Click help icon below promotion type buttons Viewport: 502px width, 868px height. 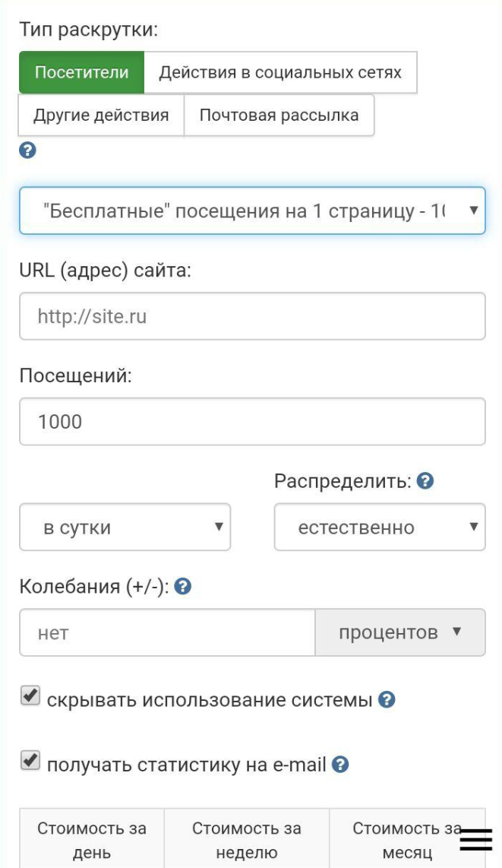[x=27, y=150]
